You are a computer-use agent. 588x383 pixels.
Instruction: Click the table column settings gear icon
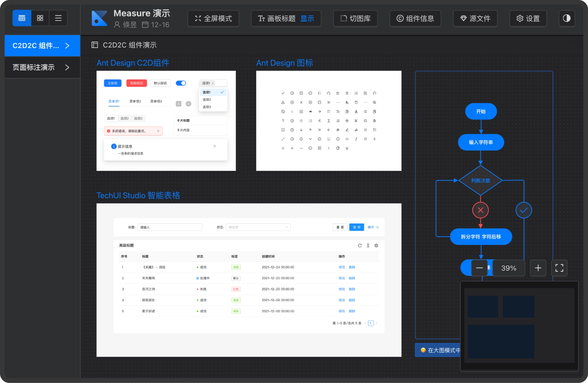pos(376,245)
